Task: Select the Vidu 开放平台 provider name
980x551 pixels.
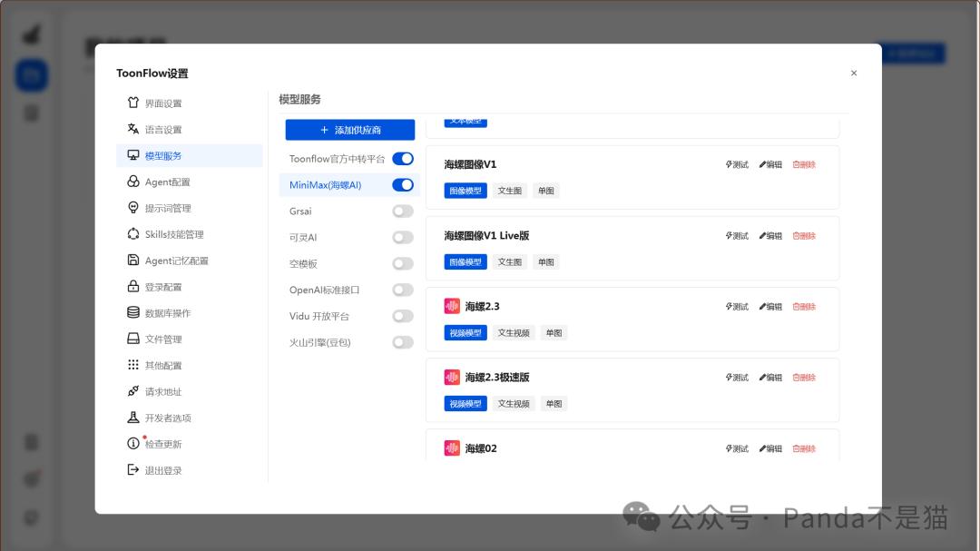Action: tap(319, 317)
